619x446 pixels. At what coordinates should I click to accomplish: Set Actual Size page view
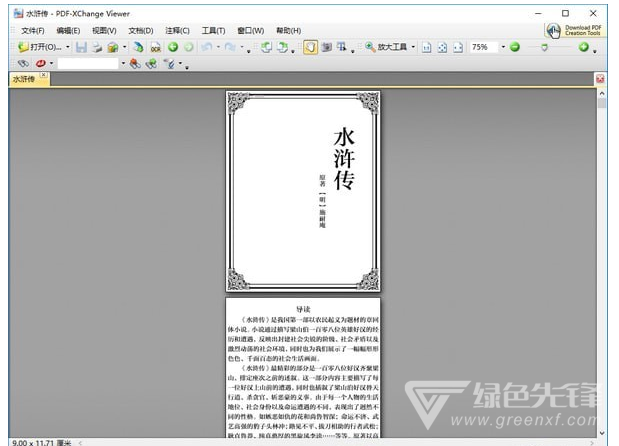pyautogui.click(x=426, y=47)
